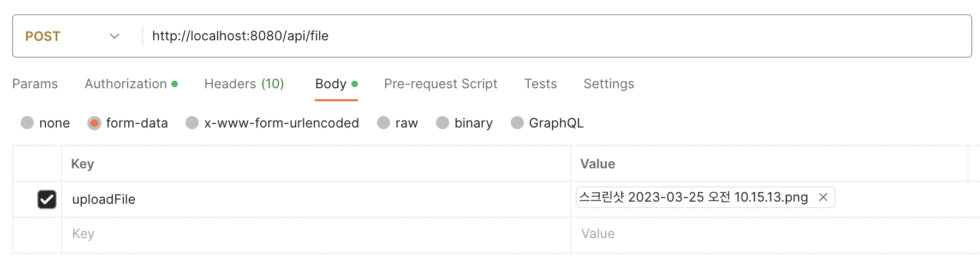This screenshot has width=980, height=267.
Task: Switch body type to GraphQL
Action: (517, 123)
